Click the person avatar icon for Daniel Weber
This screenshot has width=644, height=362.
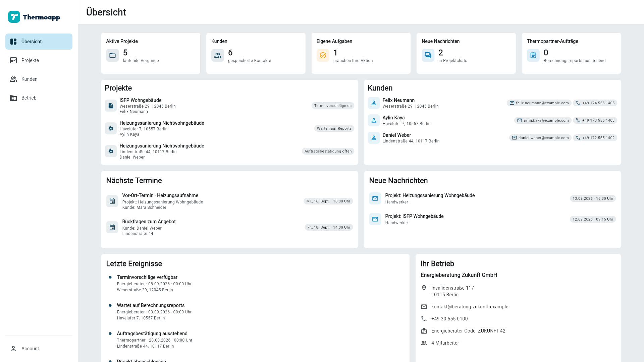374,138
